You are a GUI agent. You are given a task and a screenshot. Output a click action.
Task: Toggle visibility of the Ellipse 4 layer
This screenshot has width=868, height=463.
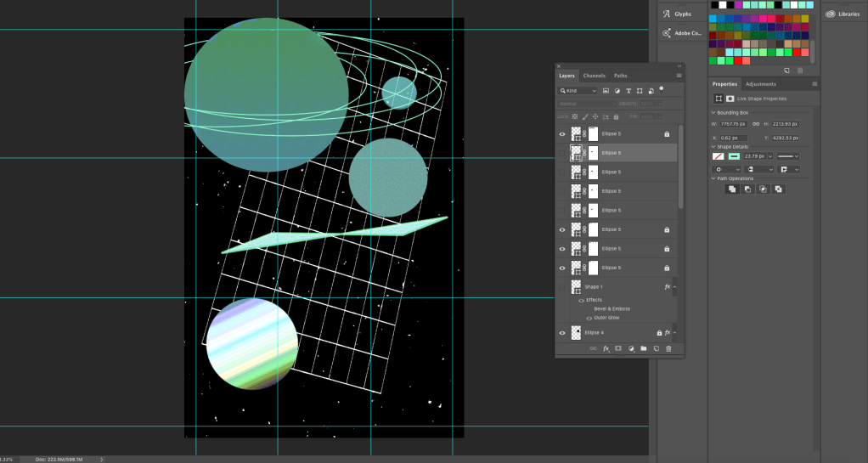pos(561,333)
